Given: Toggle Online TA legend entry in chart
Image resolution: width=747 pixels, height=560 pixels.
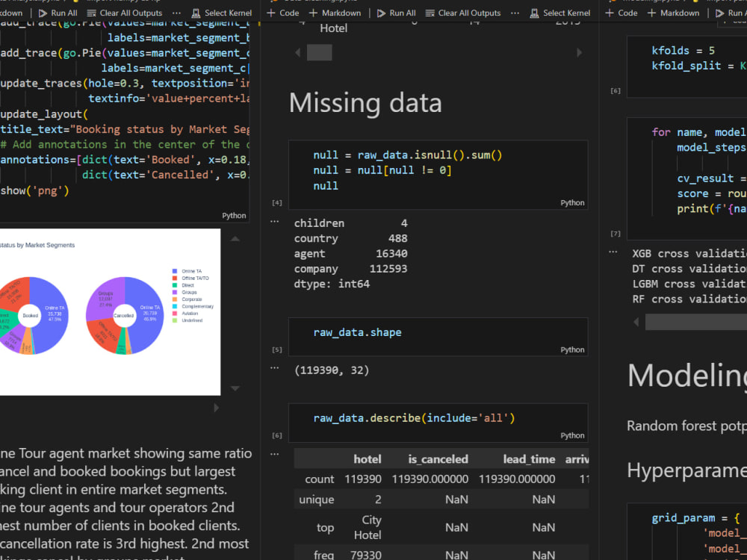Looking at the screenshot, I should [187, 271].
